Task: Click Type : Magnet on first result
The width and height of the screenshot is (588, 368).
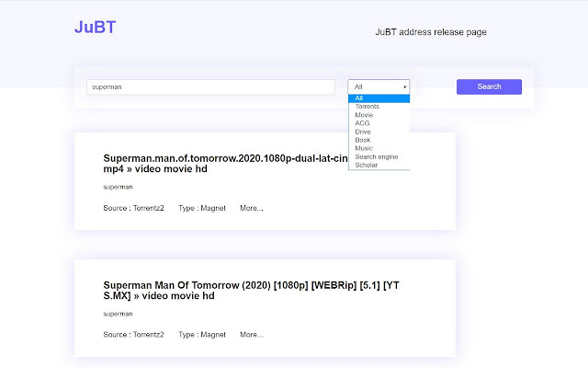Action: tap(202, 208)
